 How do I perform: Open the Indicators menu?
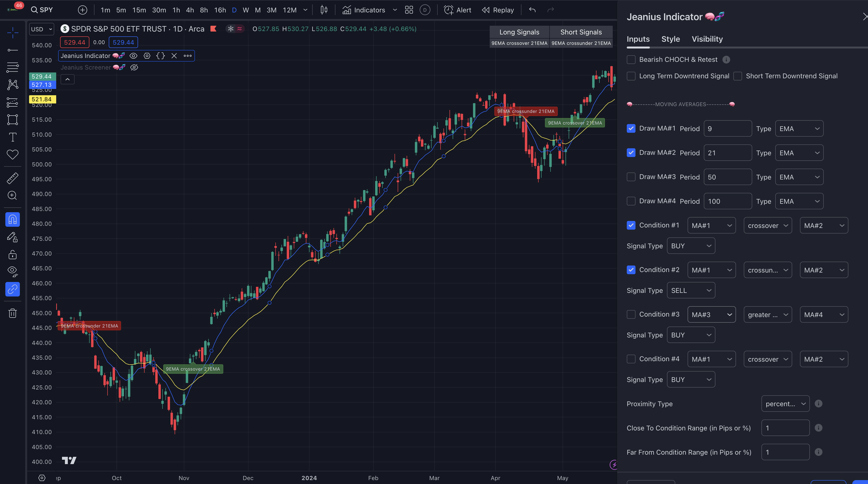364,10
